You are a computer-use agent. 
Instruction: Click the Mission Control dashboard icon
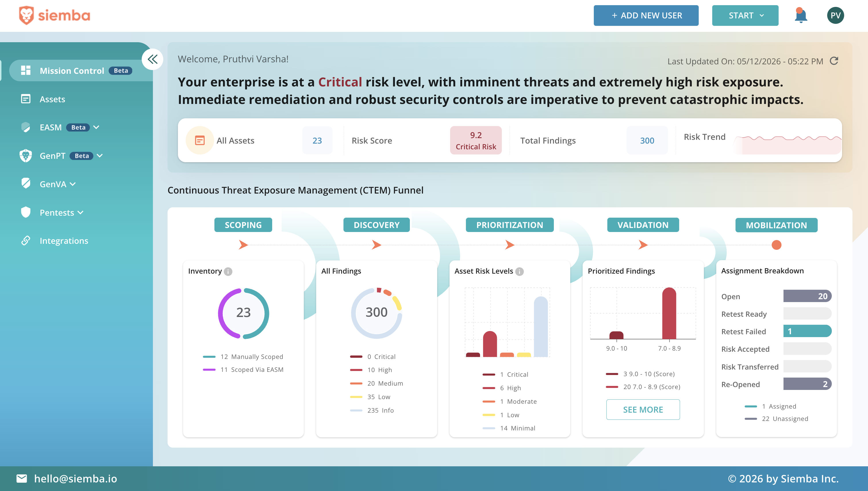[x=26, y=70]
